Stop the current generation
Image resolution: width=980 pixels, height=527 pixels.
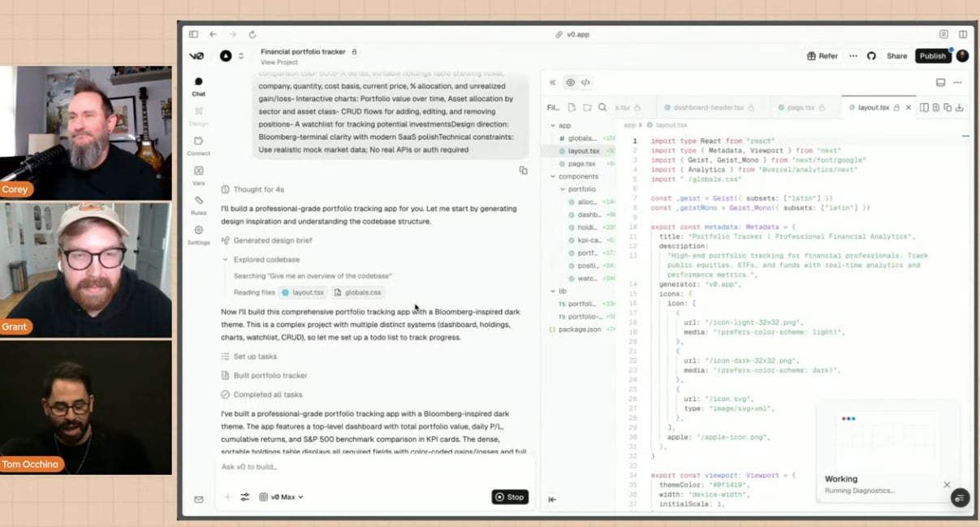tap(510, 497)
